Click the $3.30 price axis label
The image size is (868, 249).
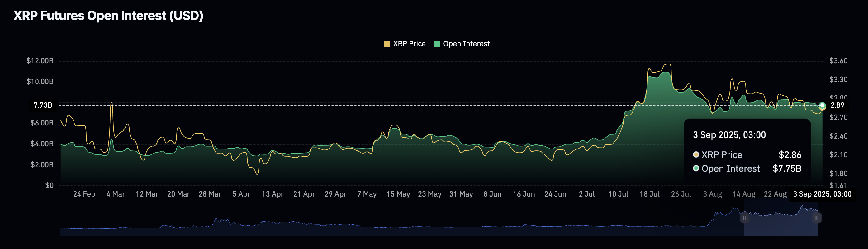(x=838, y=80)
